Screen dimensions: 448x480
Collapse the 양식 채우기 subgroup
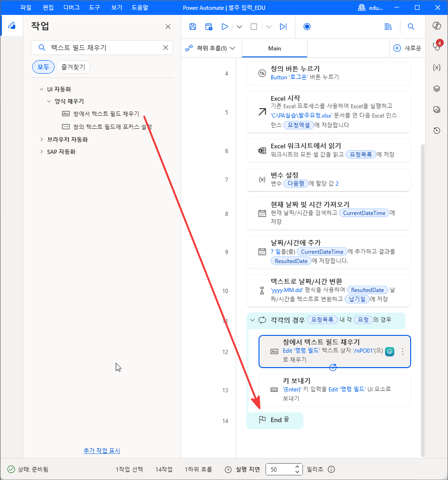(x=49, y=101)
